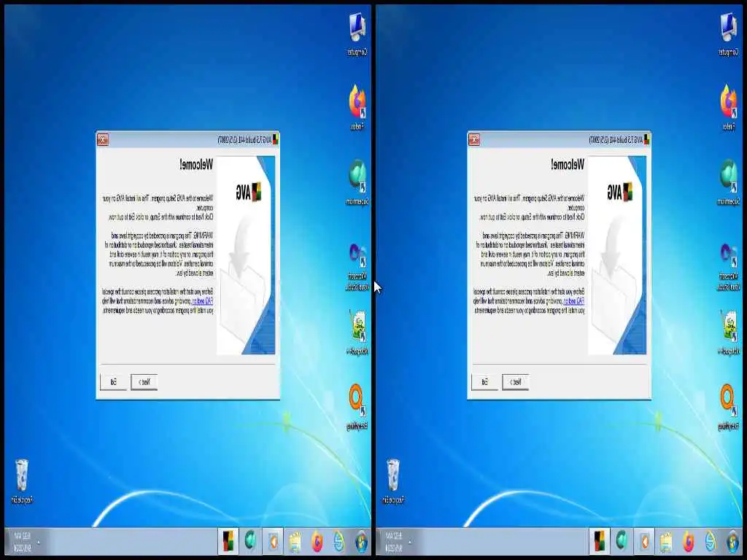Open FAQ section link in right AVG dialog
This screenshot has height=560, width=747.
(573, 301)
